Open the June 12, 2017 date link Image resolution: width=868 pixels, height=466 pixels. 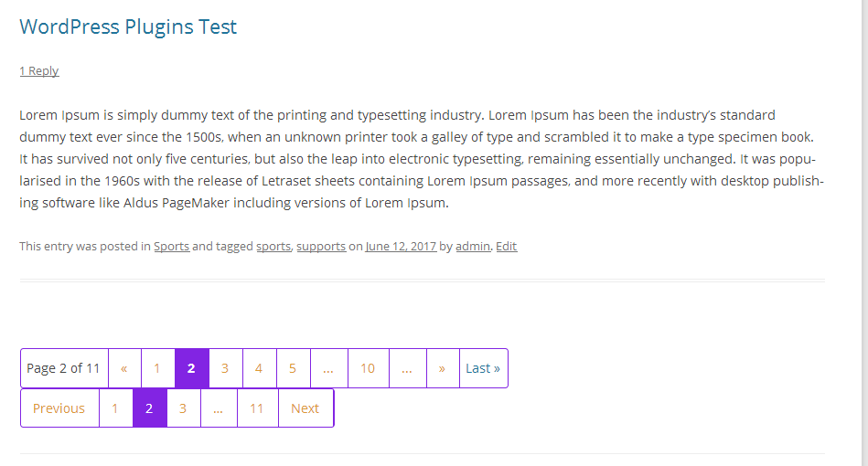(401, 246)
